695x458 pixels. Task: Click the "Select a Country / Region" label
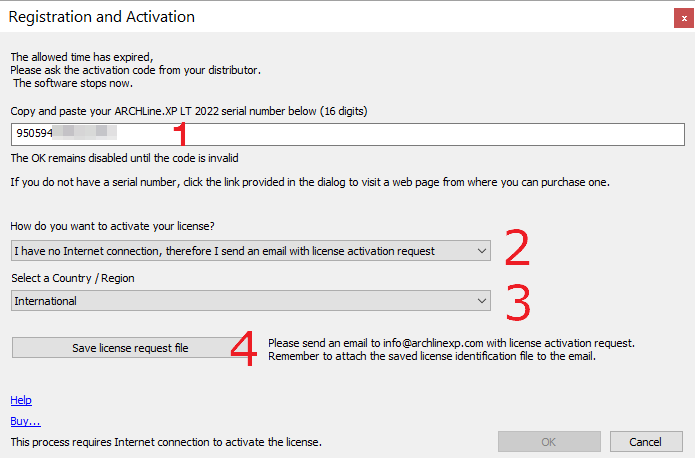[x=72, y=276]
